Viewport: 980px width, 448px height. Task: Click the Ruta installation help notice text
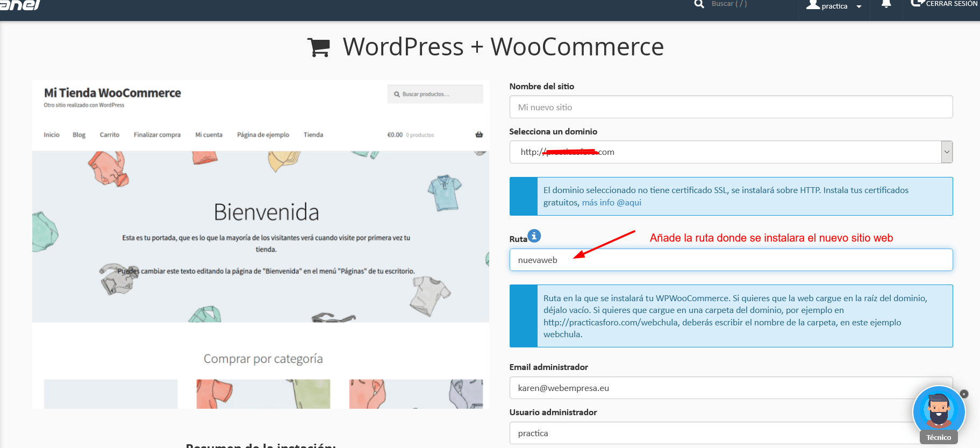point(735,316)
